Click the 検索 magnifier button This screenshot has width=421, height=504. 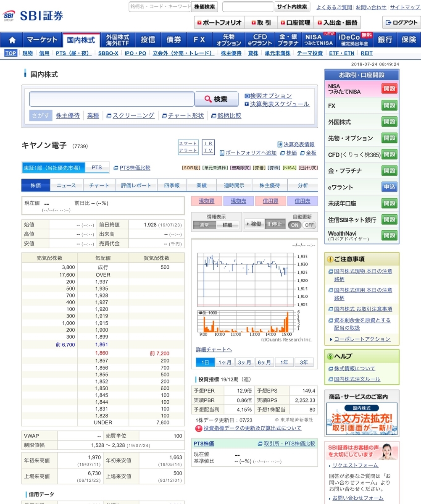click(x=216, y=99)
